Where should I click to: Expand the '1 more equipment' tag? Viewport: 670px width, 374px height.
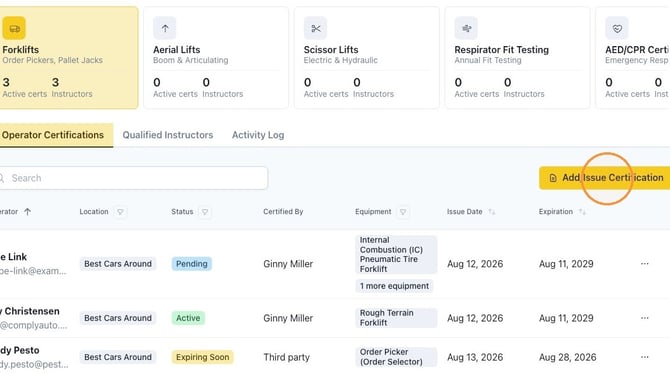coord(394,286)
